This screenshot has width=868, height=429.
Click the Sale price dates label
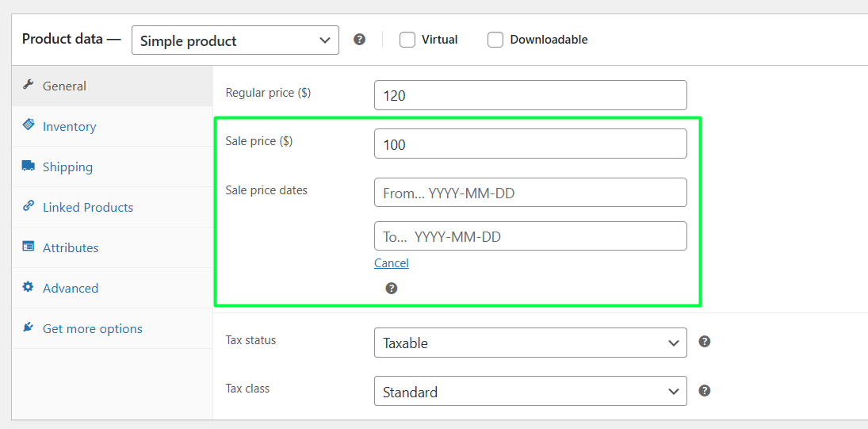coord(266,190)
